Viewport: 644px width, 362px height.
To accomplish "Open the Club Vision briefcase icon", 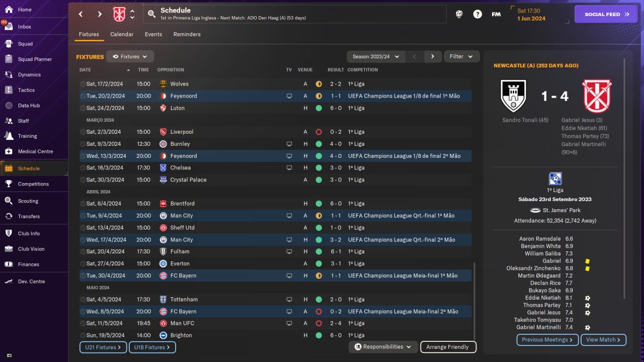I will tap(9, 249).
